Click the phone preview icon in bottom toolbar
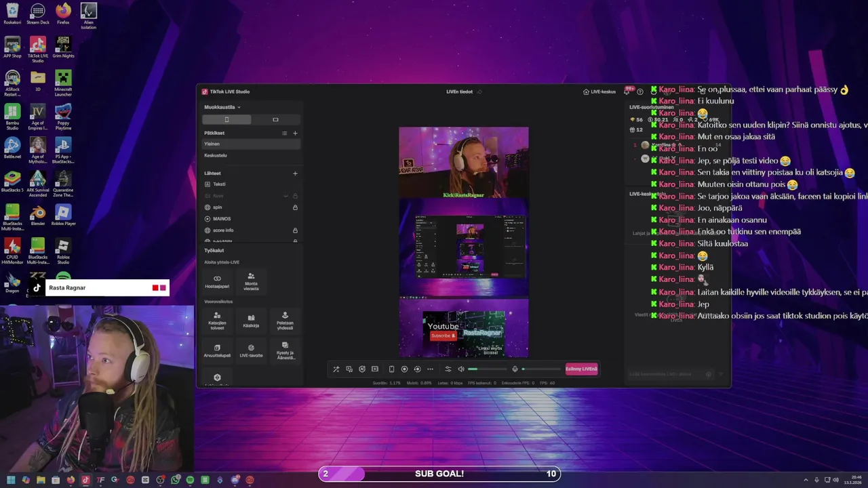Screen dimensions: 868x488 click(x=391, y=369)
